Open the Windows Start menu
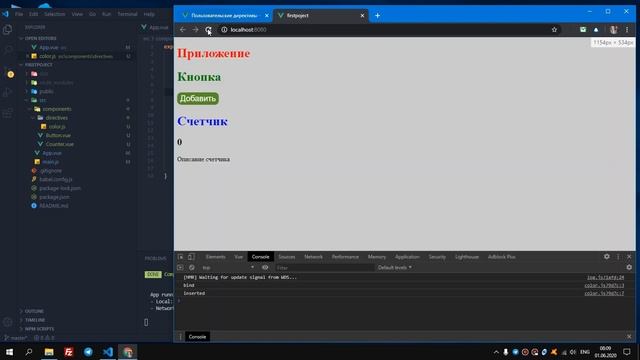The width and height of the screenshot is (640, 360). pos(9,352)
